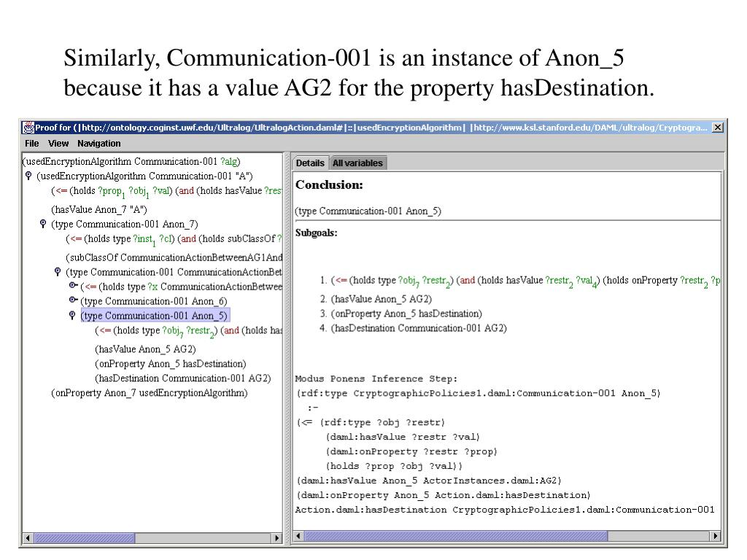Viewport: 747px width, 560px height.
Task: Select tree row (hasDestination Communication-001 AG2)
Action: [183, 378]
